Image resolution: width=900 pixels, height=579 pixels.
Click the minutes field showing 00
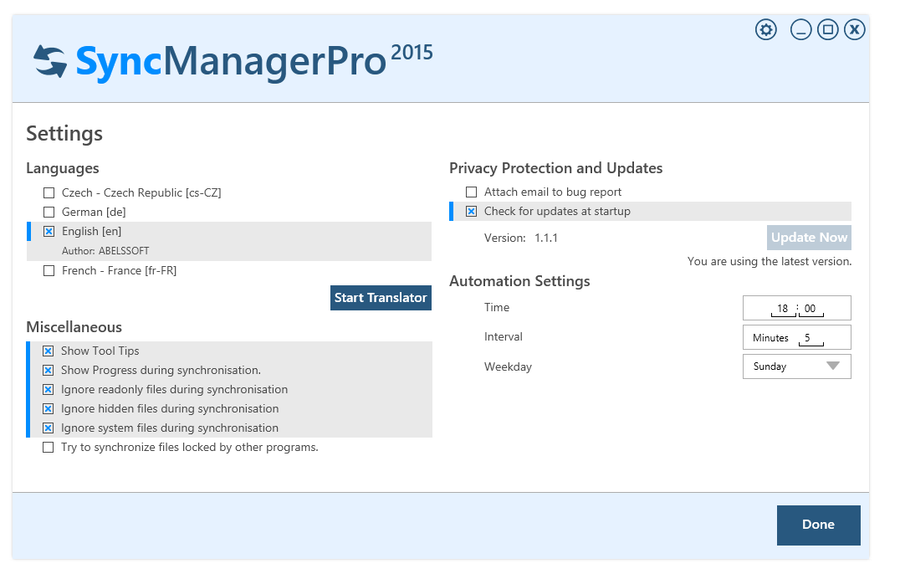(810, 309)
